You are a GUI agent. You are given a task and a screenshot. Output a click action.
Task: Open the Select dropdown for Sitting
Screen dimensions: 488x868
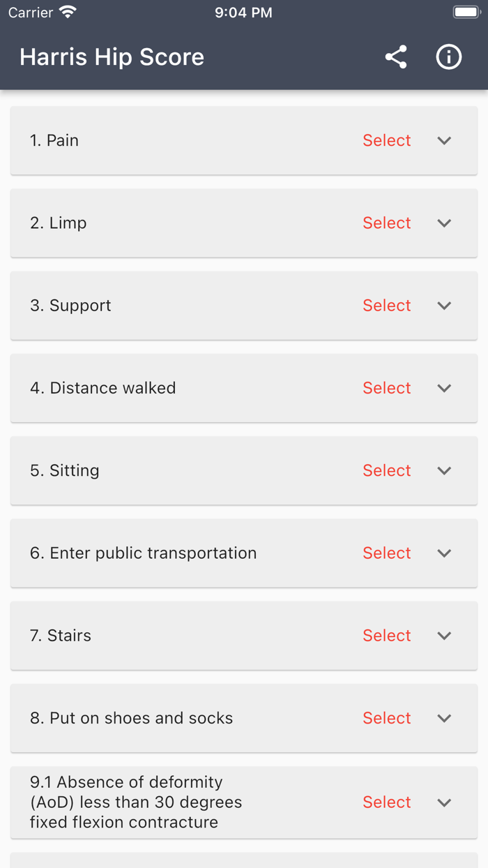click(x=386, y=470)
